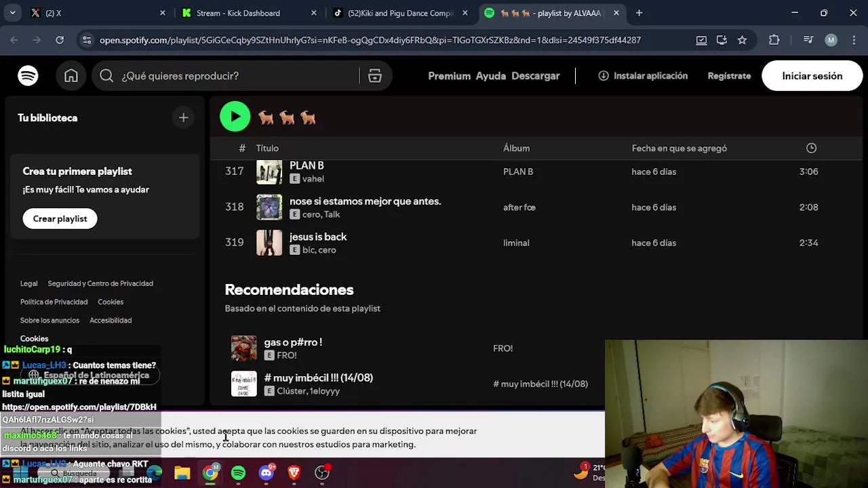The height and width of the screenshot is (488, 868).
Task: Open File Explorer from taskbar
Action: coord(182,472)
